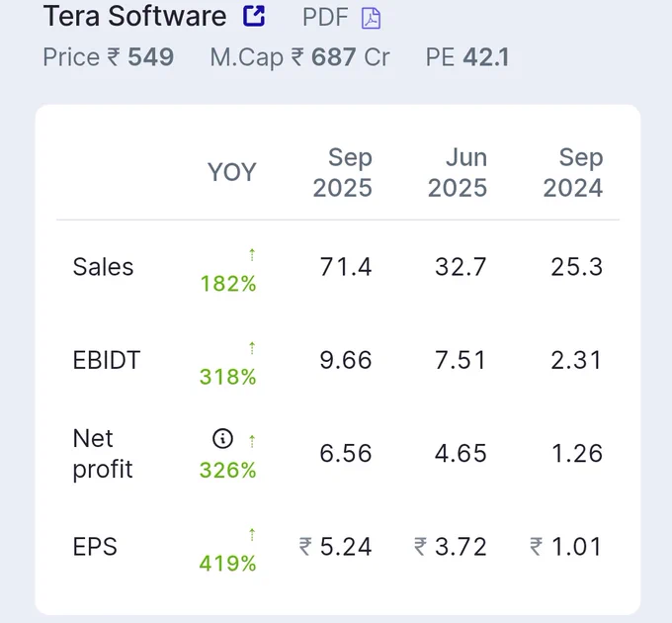Click the Net profit YOY up arrow
This screenshot has width=672, height=623.
click(252, 441)
